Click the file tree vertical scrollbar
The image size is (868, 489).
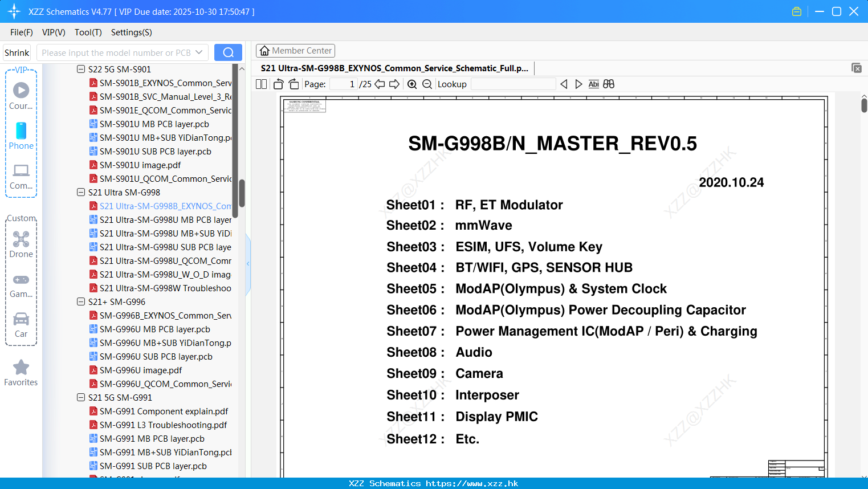[242, 194]
